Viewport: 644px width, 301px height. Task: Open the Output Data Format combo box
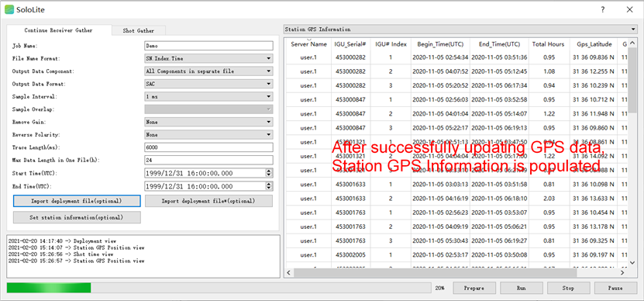click(208, 84)
